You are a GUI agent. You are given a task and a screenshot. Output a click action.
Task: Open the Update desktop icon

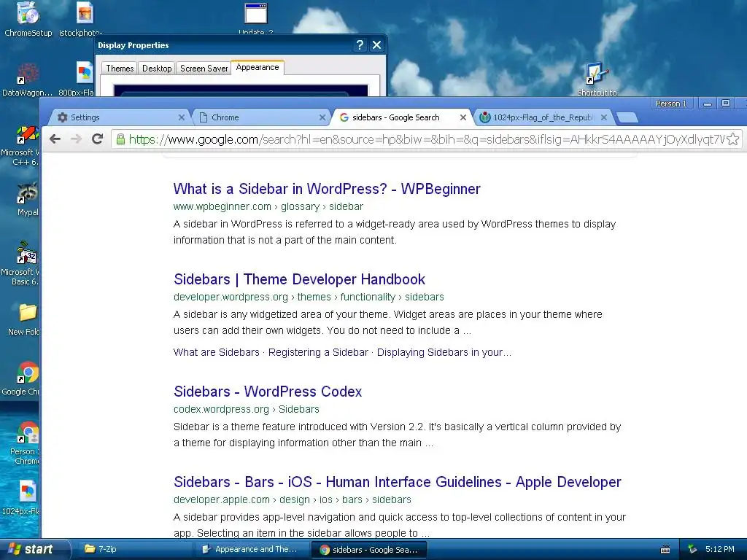tap(256, 18)
